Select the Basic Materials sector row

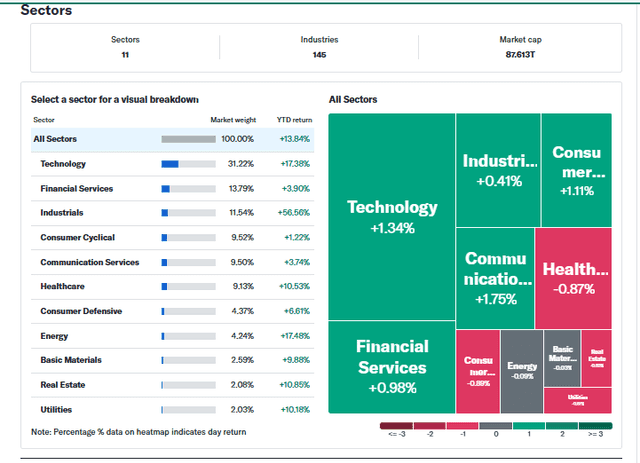coord(172,360)
